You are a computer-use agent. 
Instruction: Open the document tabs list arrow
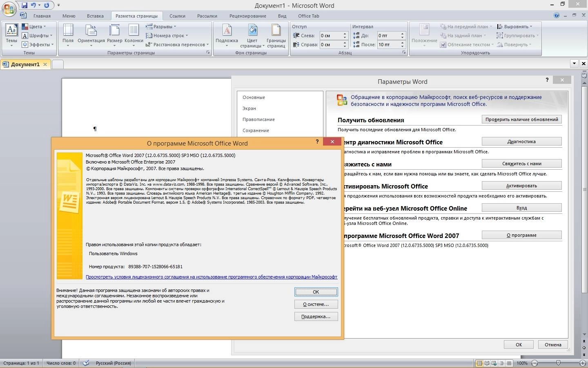point(574,63)
